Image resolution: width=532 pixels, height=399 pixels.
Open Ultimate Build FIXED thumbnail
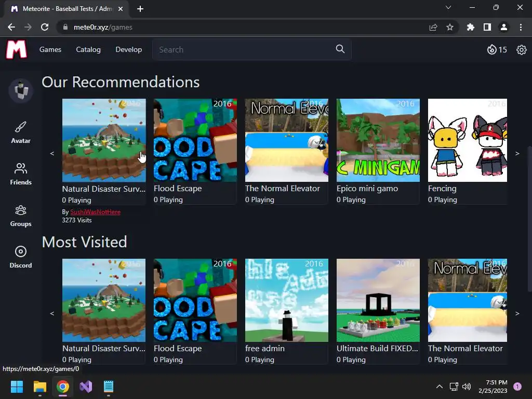coord(378,300)
